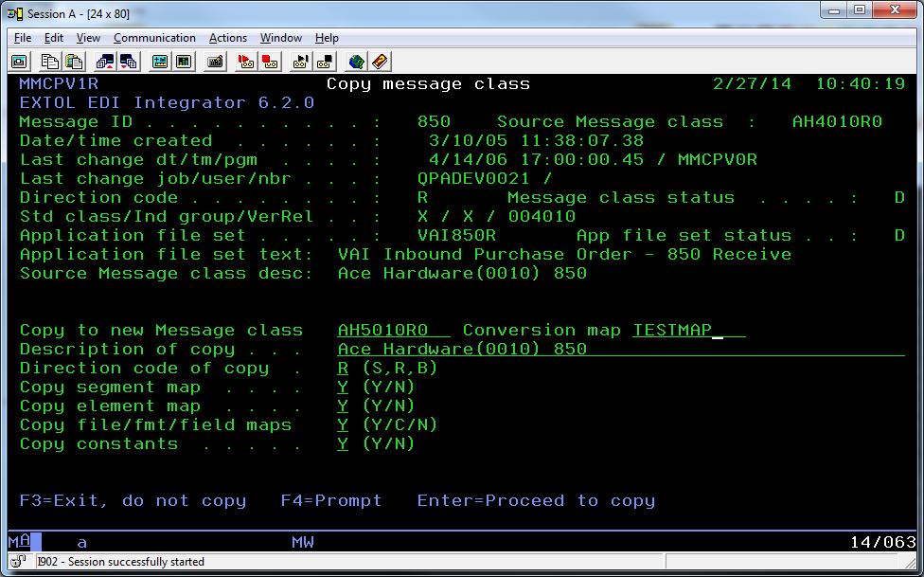The height and width of the screenshot is (577, 924).
Task: Open the globe Support toolbar icon
Action: [x=356, y=62]
